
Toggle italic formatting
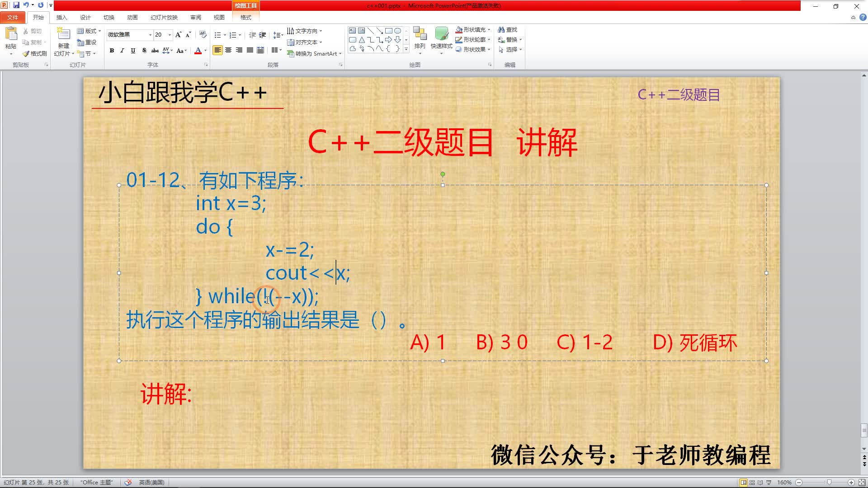(122, 51)
